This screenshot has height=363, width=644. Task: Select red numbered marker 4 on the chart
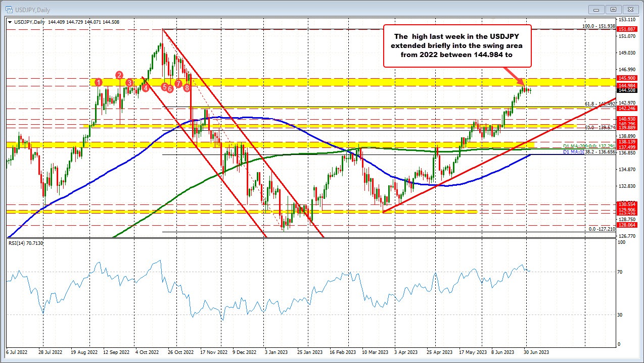tap(145, 87)
